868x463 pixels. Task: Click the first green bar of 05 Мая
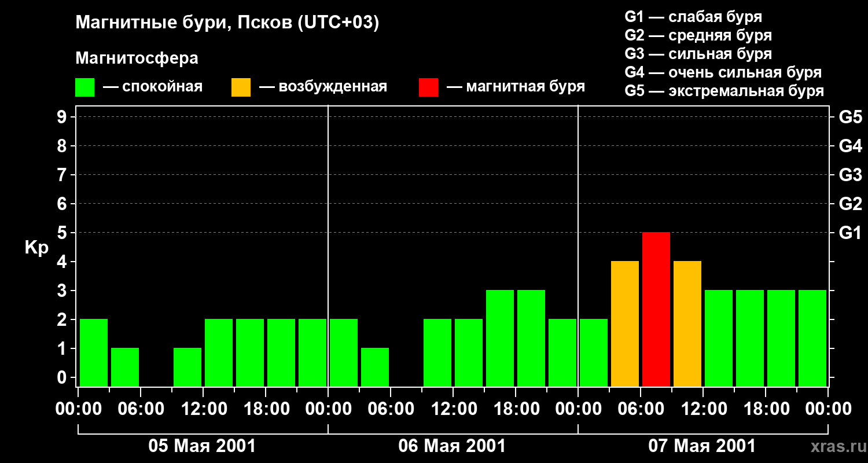94,352
